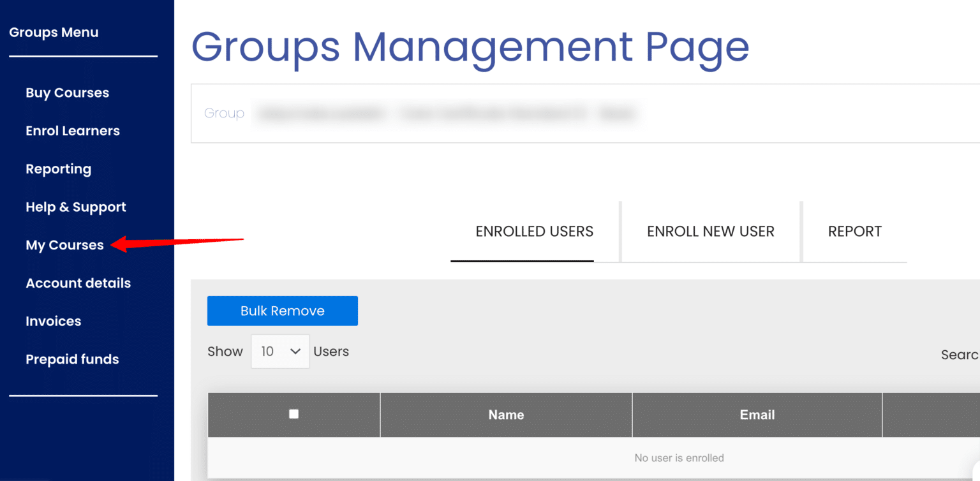Screen dimensions: 980x481
Task: View your Invoices
Action: pyautogui.click(x=53, y=321)
